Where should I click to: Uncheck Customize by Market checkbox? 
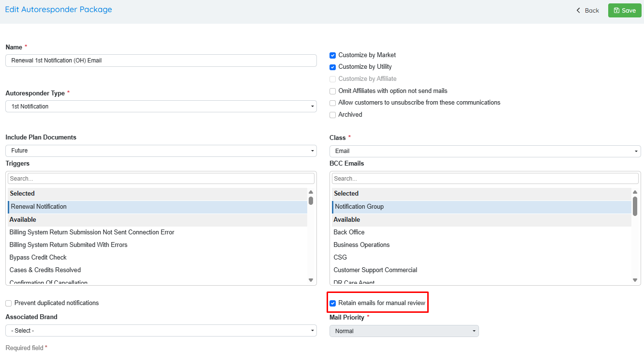pyautogui.click(x=332, y=56)
